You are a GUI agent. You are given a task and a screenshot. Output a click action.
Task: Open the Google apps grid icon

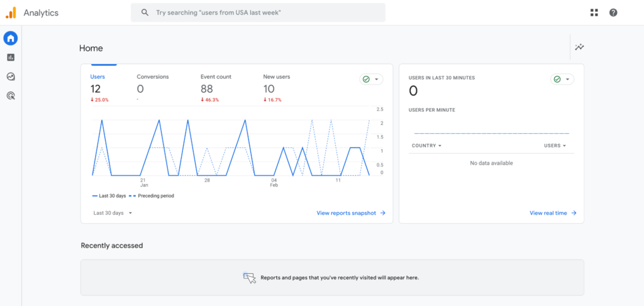tap(594, 13)
